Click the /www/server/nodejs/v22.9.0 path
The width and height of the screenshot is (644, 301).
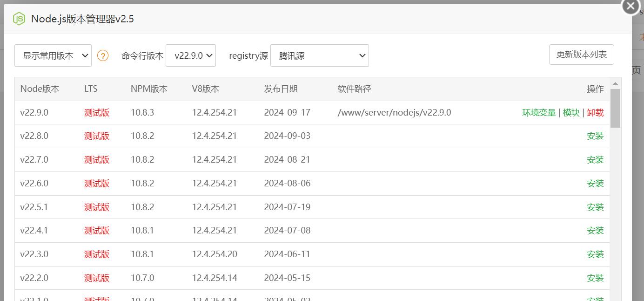(394, 112)
